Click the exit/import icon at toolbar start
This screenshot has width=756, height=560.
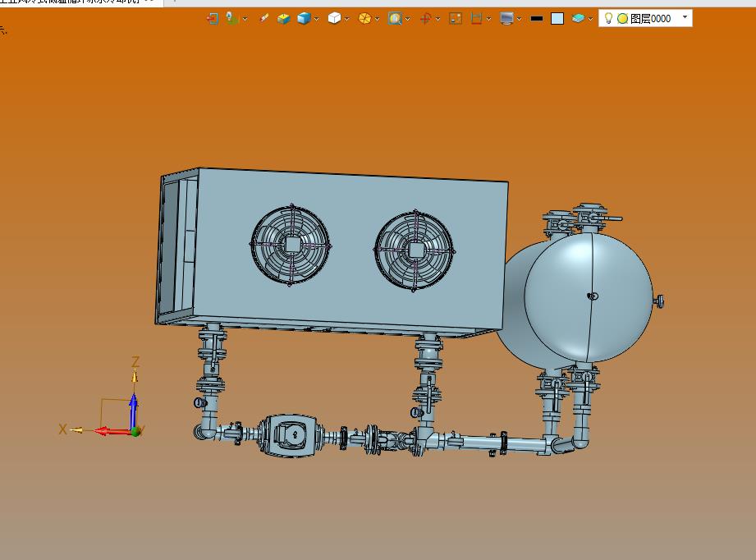[212, 18]
